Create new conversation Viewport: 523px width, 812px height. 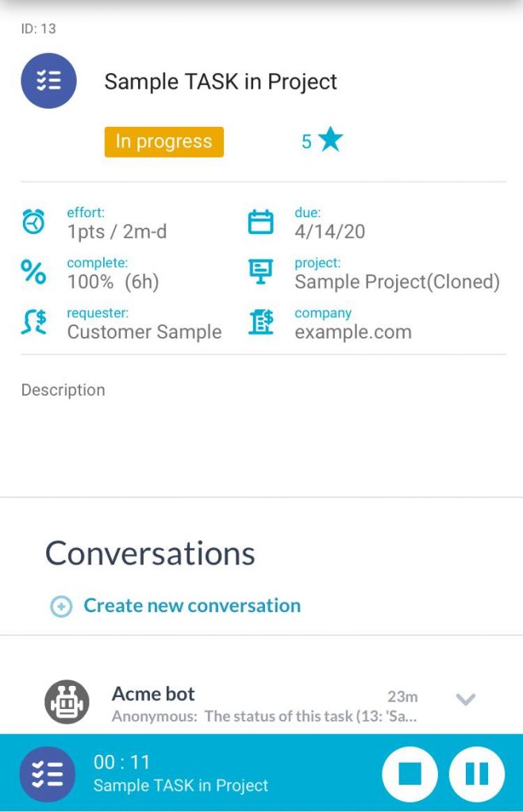pyautogui.click(x=190, y=605)
